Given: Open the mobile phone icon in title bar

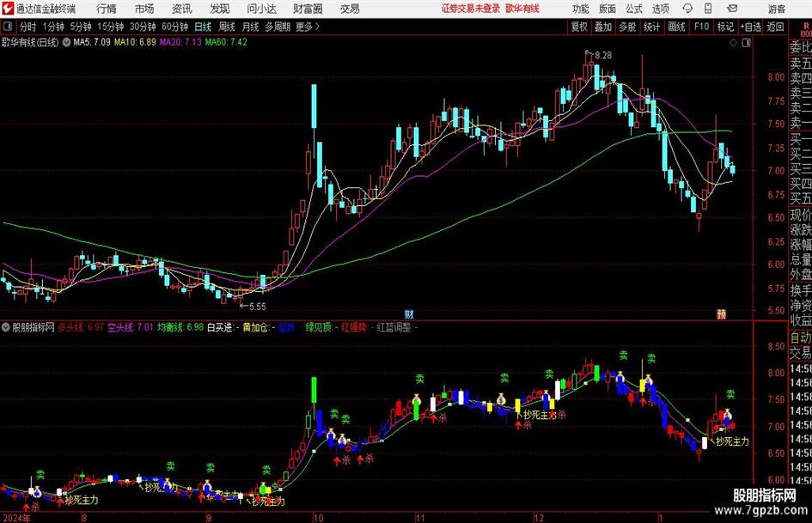Looking at the screenshot, I should click(x=708, y=9).
